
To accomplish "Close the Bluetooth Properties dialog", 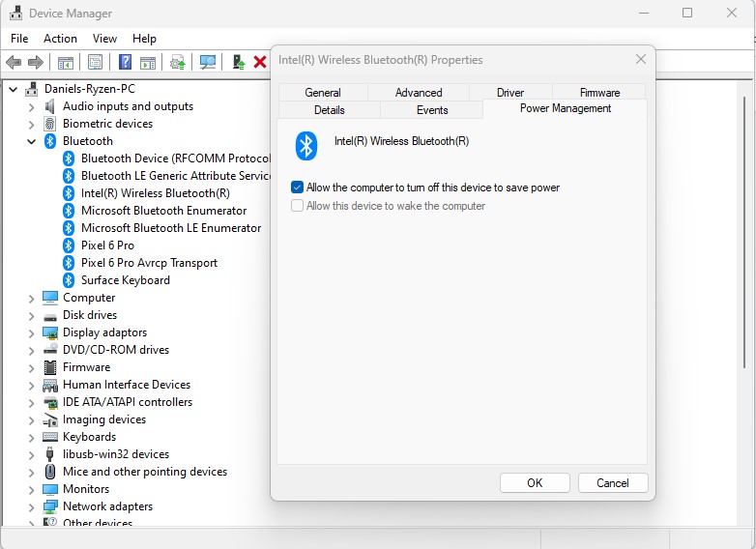I will (641, 59).
